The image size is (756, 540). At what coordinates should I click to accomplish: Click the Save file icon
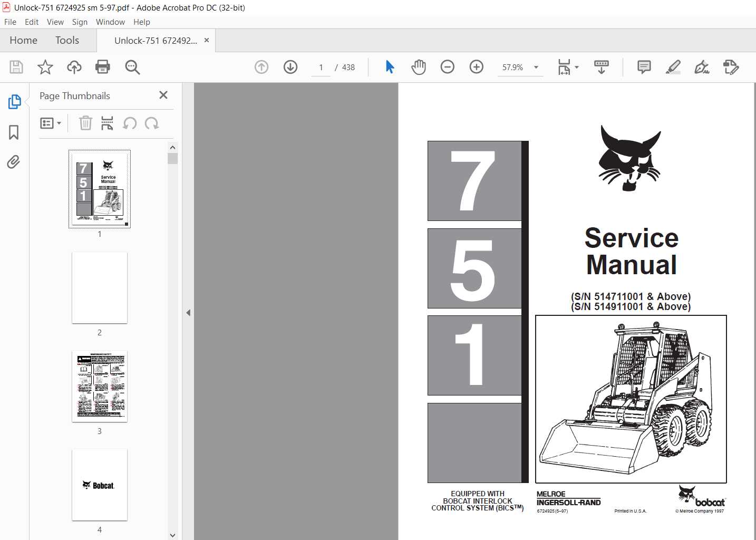[x=16, y=67]
